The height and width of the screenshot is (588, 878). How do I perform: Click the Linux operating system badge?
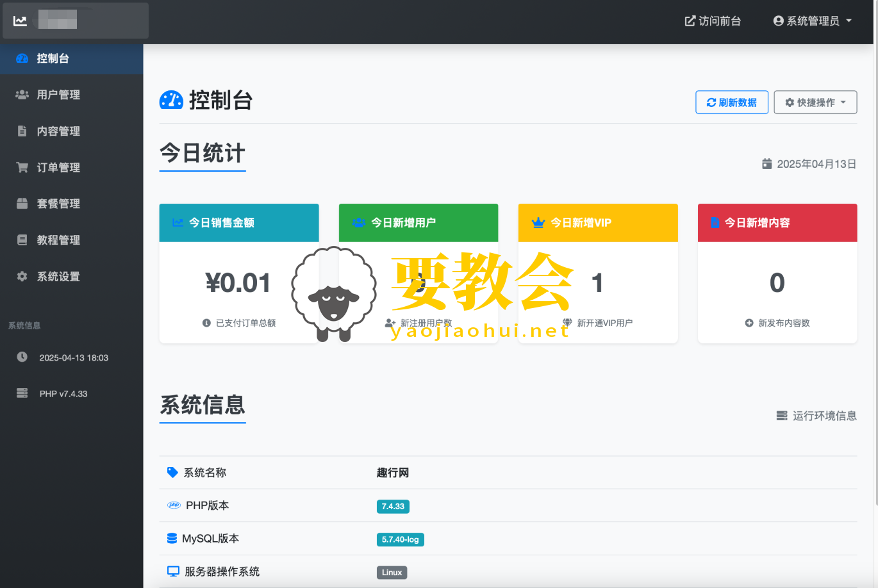[x=392, y=573]
